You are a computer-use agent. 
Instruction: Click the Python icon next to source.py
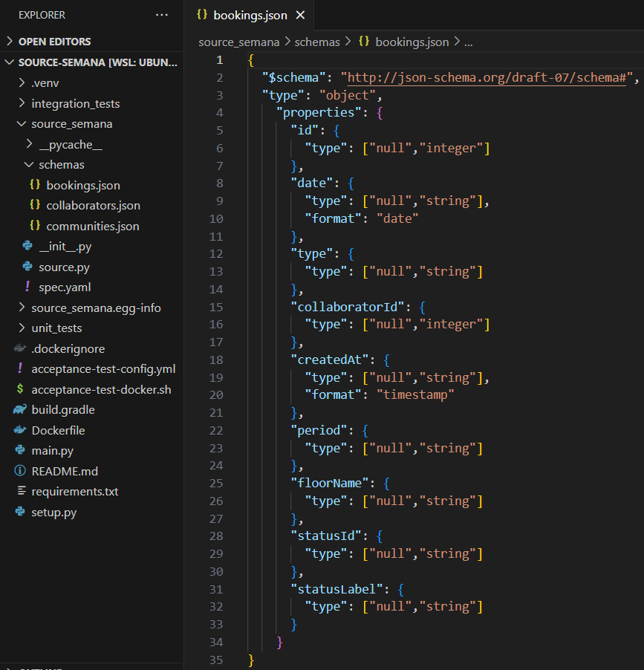pos(27,267)
